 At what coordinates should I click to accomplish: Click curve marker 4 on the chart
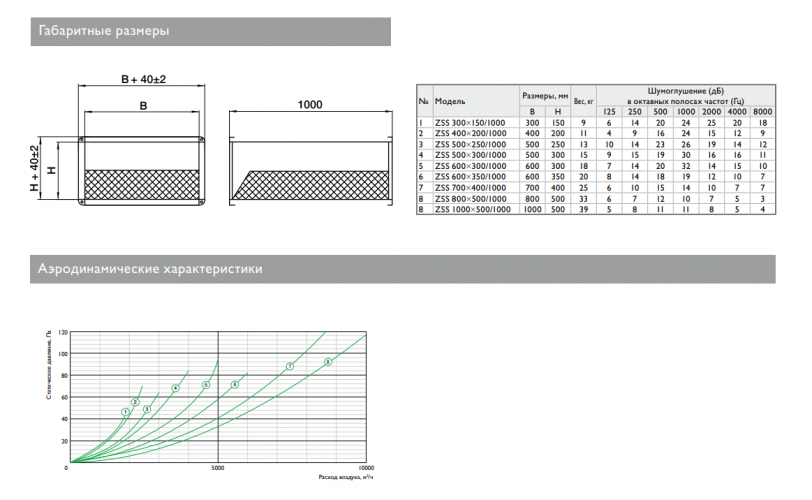click(x=176, y=388)
